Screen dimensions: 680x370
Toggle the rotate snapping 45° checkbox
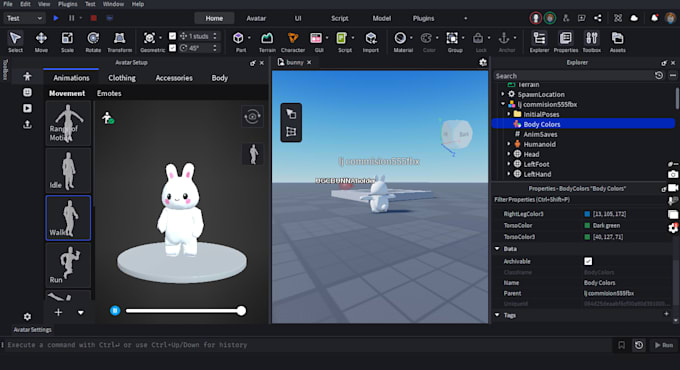172,48
